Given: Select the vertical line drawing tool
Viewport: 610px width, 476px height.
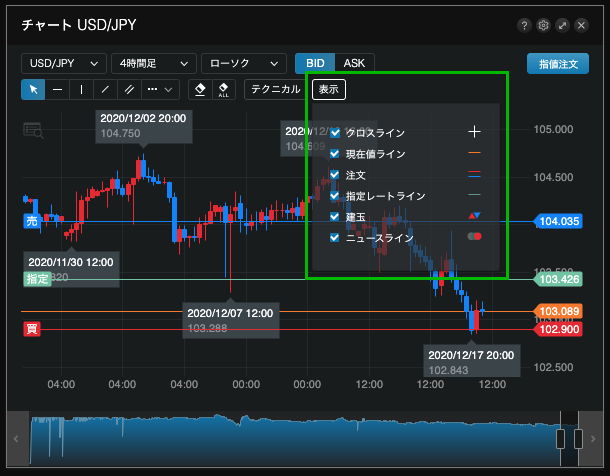Looking at the screenshot, I should coord(81,89).
